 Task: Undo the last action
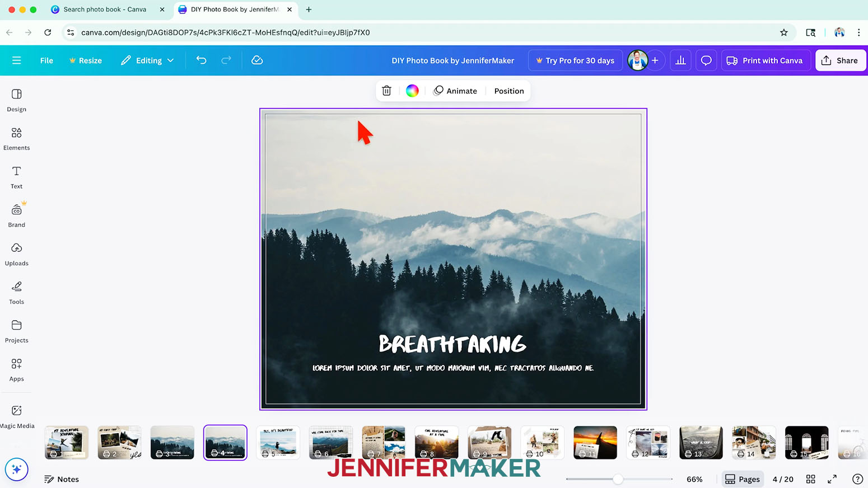point(202,60)
